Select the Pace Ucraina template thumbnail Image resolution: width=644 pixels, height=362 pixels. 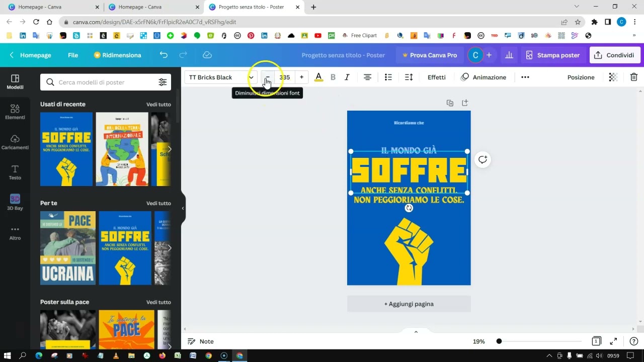[68, 248]
